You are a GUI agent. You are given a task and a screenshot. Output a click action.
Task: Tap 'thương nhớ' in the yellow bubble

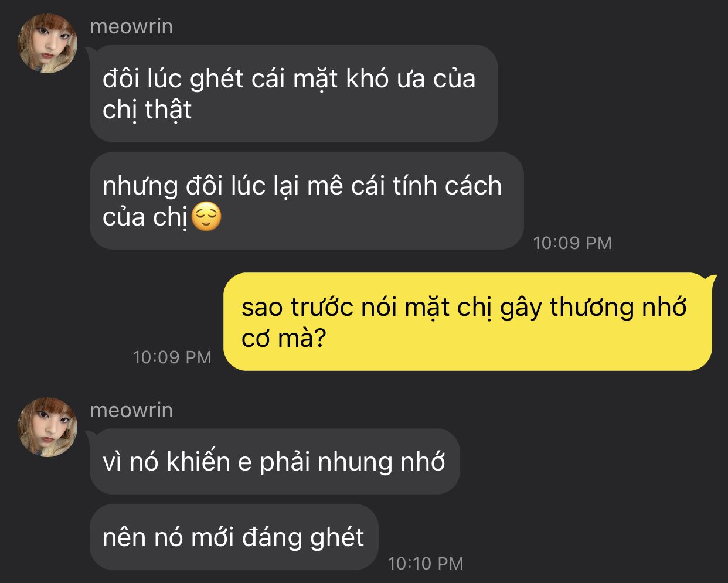point(618,308)
